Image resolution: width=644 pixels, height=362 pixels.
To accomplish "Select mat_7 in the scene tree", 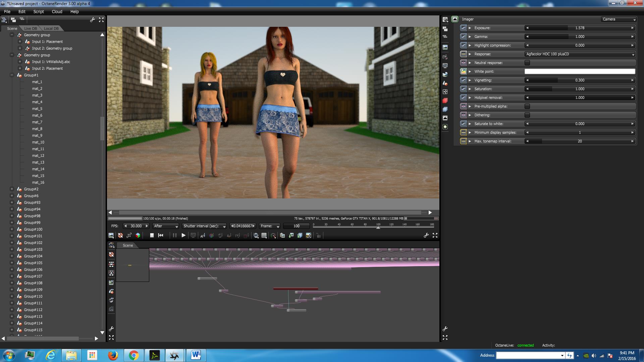I will pos(37,122).
